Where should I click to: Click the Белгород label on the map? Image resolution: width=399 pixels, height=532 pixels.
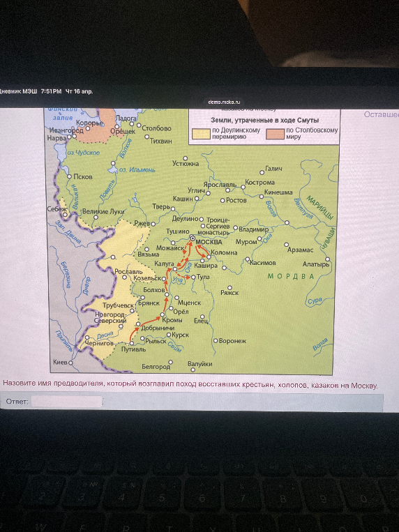click(156, 367)
